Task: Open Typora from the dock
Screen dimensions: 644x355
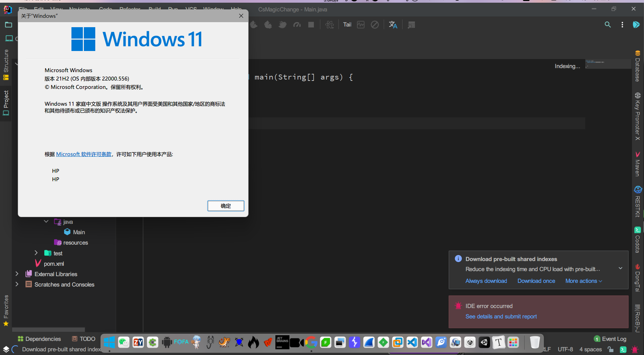Action: coord(499,342)
